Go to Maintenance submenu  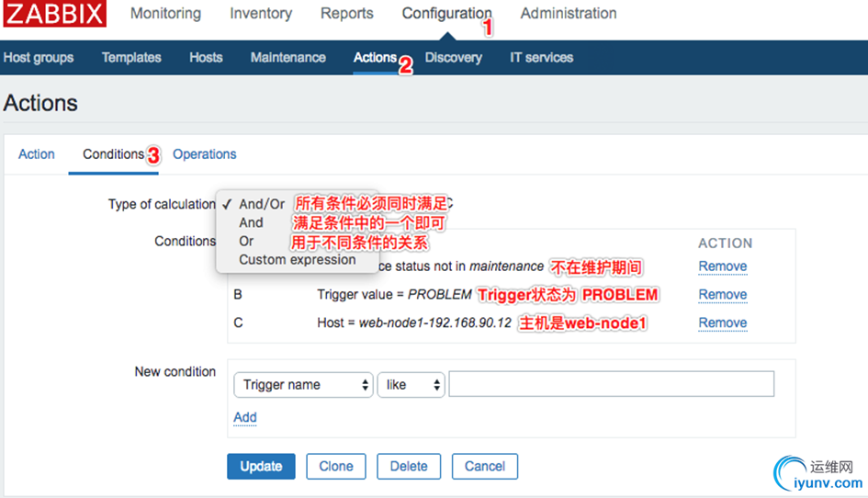pyautogui.click(x=287, y=58)
